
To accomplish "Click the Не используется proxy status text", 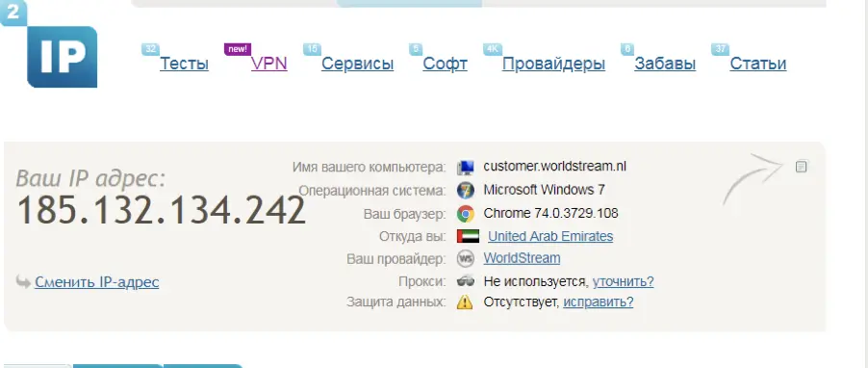I will point(535,281).
